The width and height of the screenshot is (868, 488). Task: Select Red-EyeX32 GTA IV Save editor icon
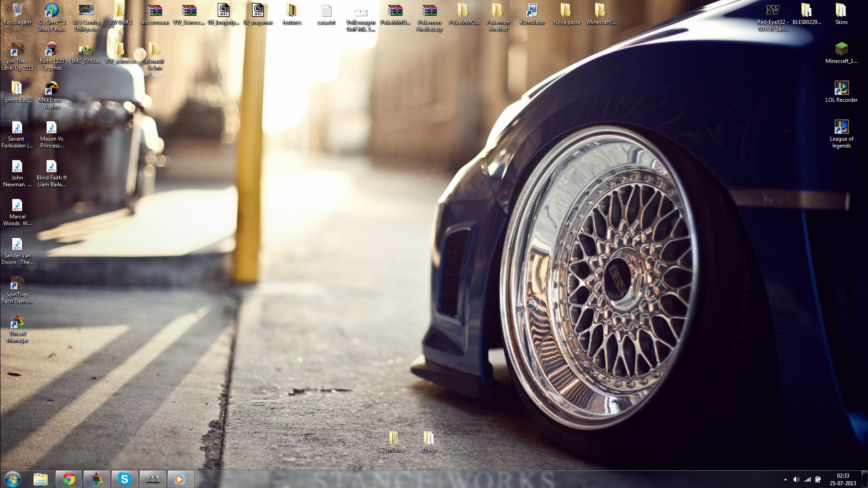(773, 17)
